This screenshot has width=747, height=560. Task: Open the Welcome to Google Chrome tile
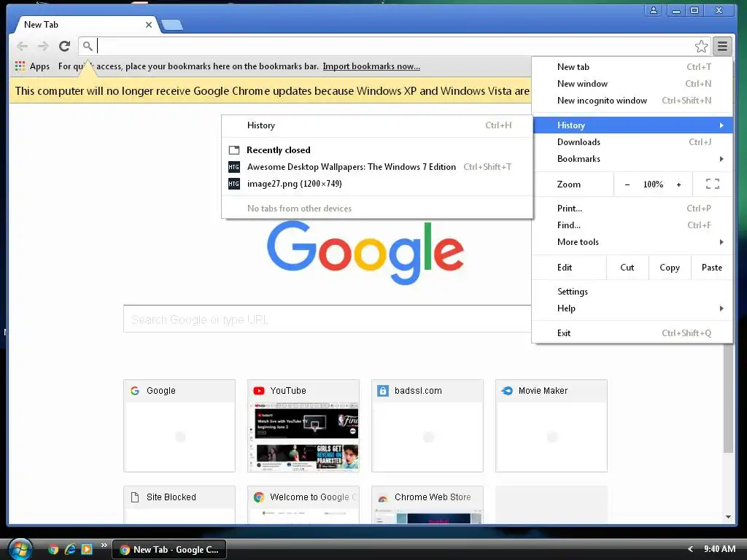pyautogui.click(x=303, y=505)
